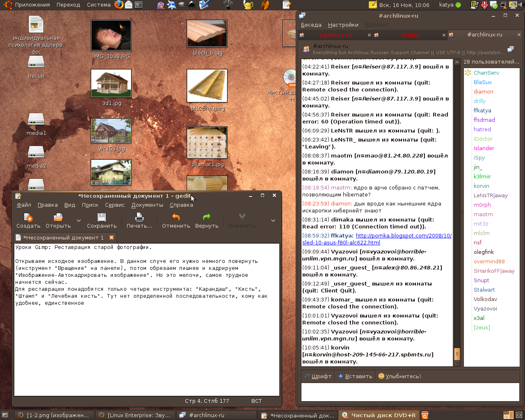Undo with the Отменить arrow icon
This screenshot has height=420, width=525.
pos(176,217)
